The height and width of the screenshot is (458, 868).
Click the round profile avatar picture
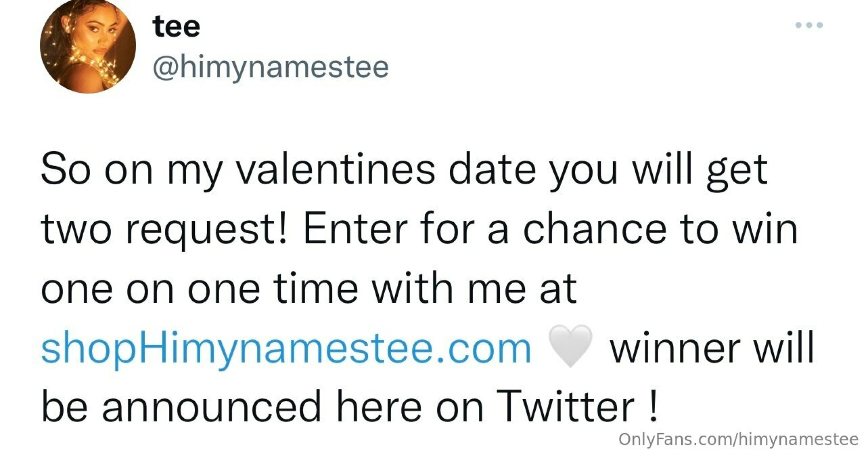88,46
